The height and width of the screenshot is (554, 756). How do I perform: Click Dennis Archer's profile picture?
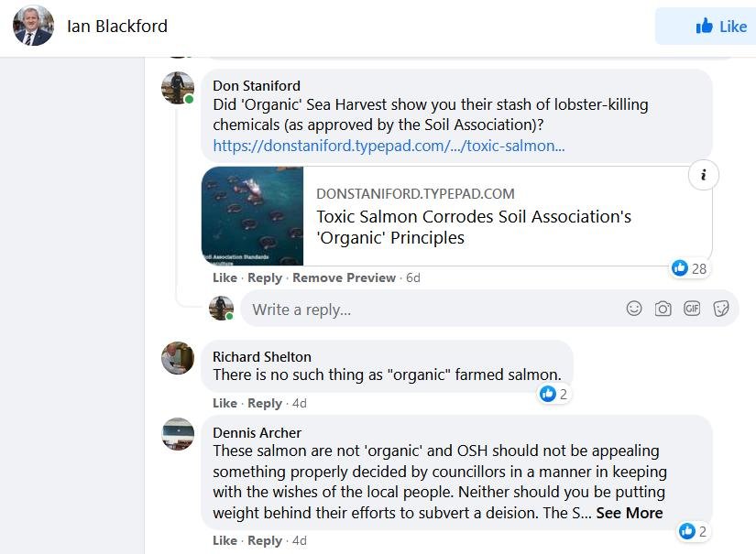point(178,433)
